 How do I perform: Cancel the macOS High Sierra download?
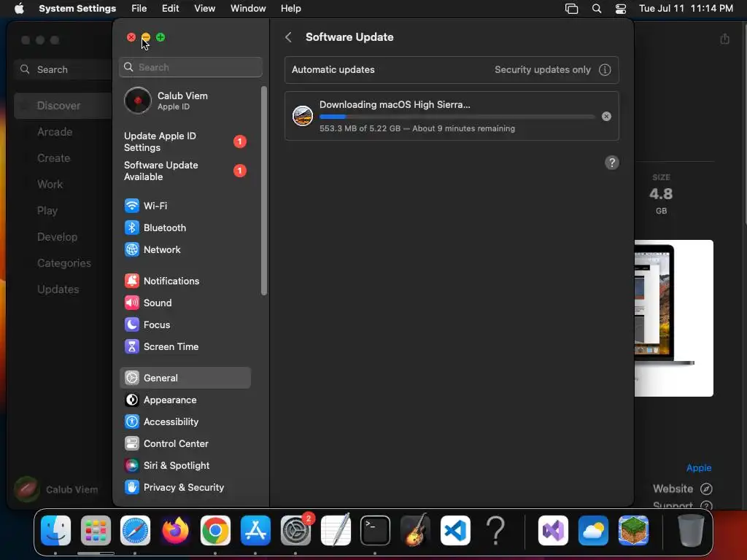coord(606,116)
